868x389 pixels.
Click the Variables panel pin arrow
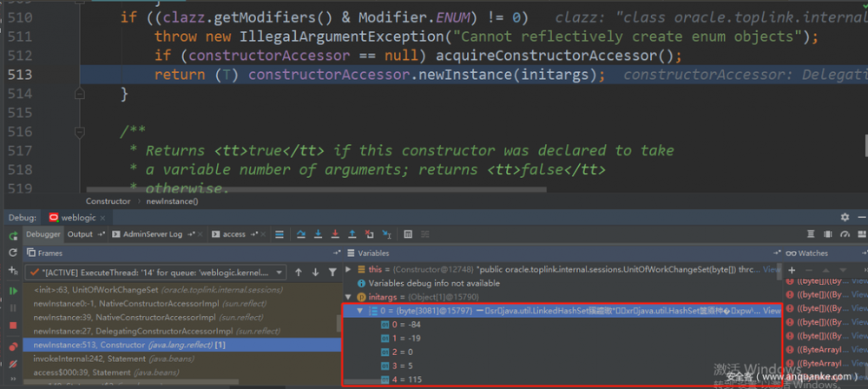coord(779,253)
